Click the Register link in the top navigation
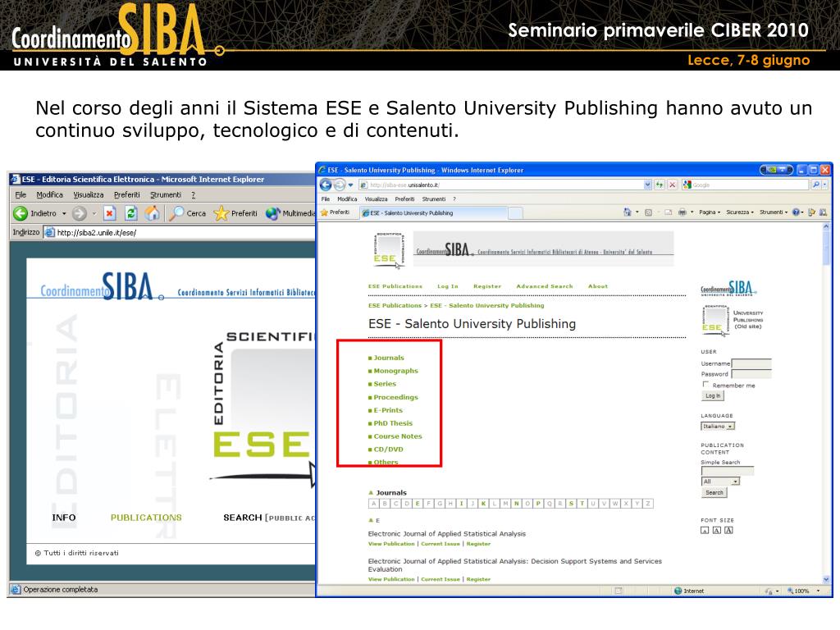The height and width of the screenshot is (630, 840). 487,286
